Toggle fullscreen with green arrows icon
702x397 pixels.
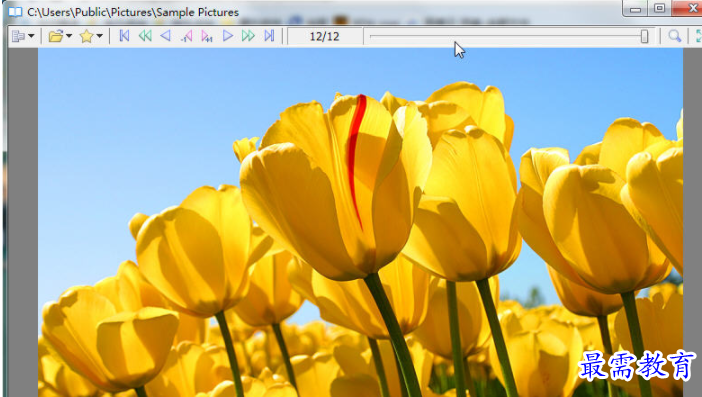[x=698, y=36]
